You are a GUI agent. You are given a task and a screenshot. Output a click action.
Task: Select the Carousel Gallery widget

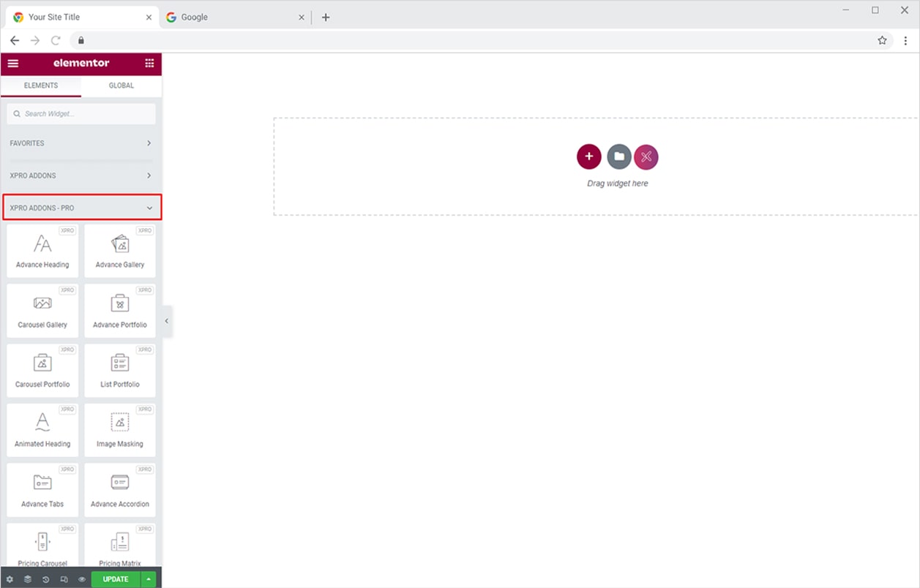[x=42, y=311]
